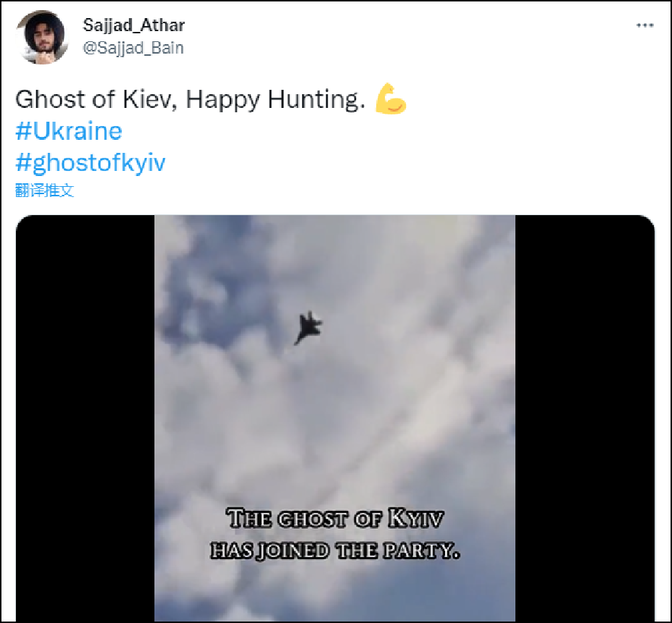The image size is (672, 623).
Task: Click the "Ghost of Kiev," phrase in the tweet
Action: click(96, 99)
